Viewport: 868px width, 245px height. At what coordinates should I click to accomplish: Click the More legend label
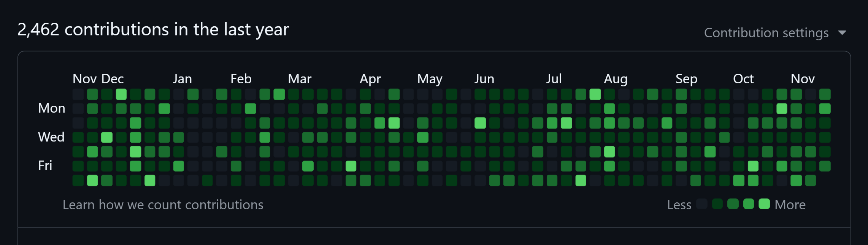[x=790, y=205]
